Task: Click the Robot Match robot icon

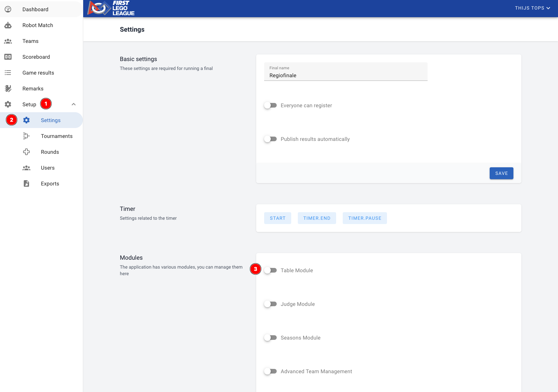Action: pos(8,25)
